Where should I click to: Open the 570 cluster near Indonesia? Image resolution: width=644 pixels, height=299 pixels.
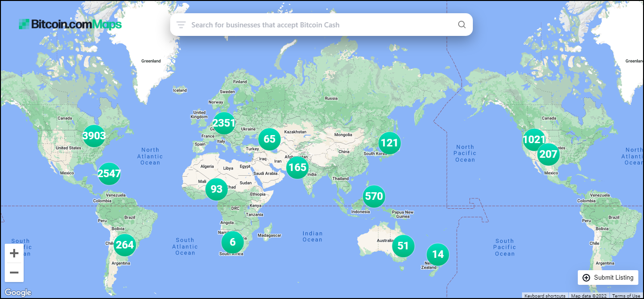[374, 196]
